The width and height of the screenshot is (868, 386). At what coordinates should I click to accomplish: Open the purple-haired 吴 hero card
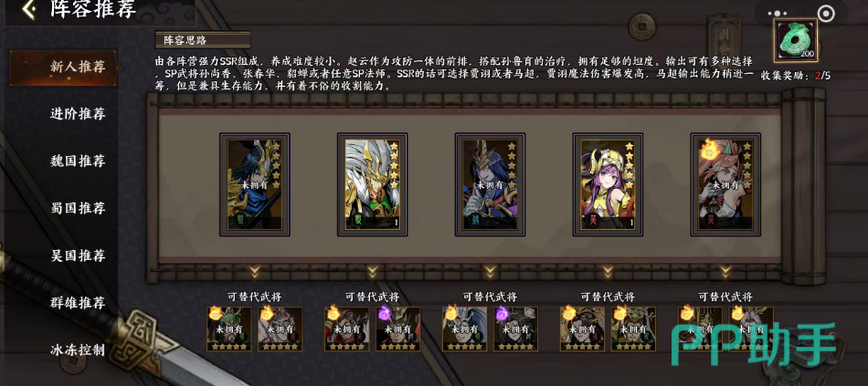pos(608,184)
